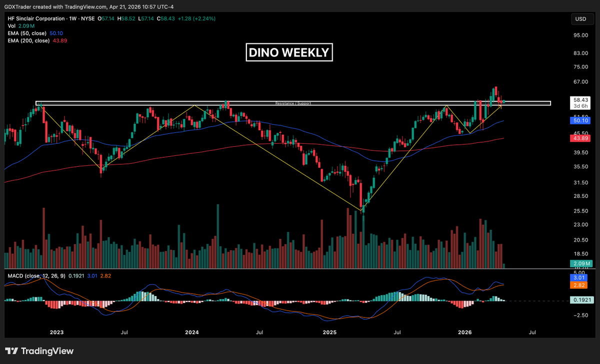
Task: Click the blue 50.10 EMA price tag
Action: point(580,120)
